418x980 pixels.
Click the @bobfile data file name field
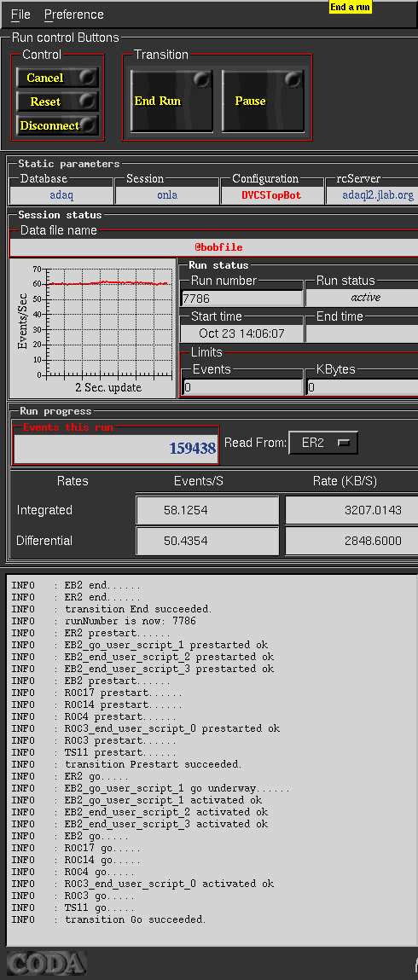pyautogui.click(x=213, y=247)
